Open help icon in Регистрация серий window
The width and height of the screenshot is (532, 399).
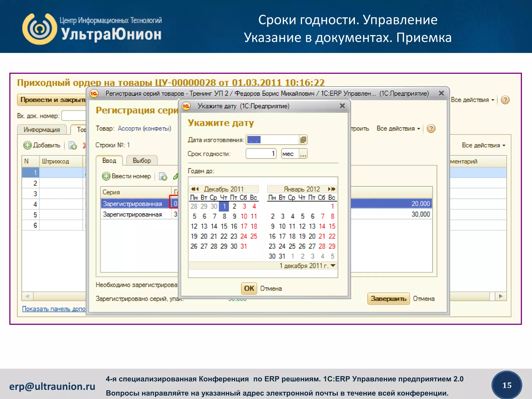[431, 129]
